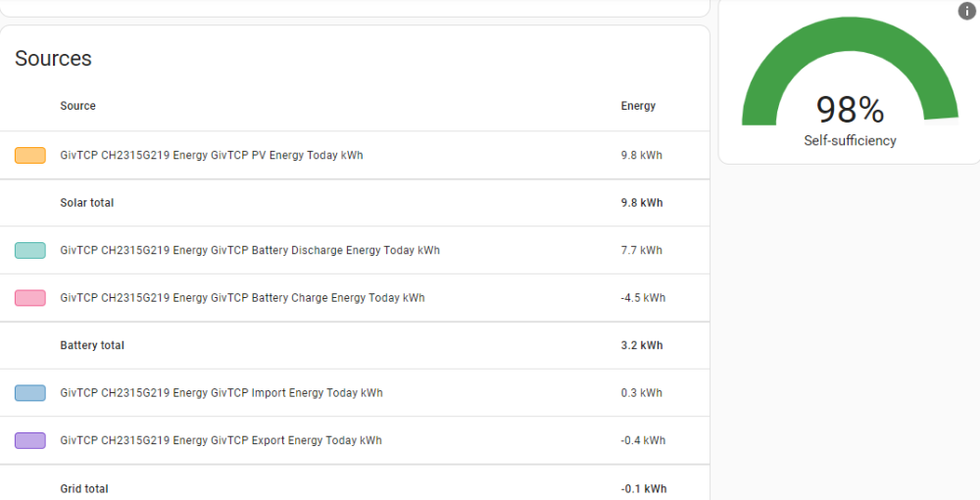Click the -0.4 kWh export value
This screenshot has width=980, height=500.
coord(643,440)
